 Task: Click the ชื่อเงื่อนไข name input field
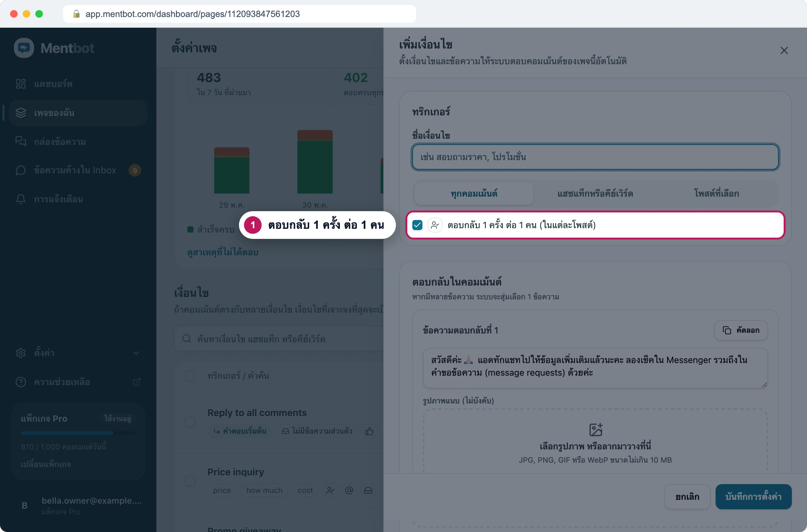point(595,157)
